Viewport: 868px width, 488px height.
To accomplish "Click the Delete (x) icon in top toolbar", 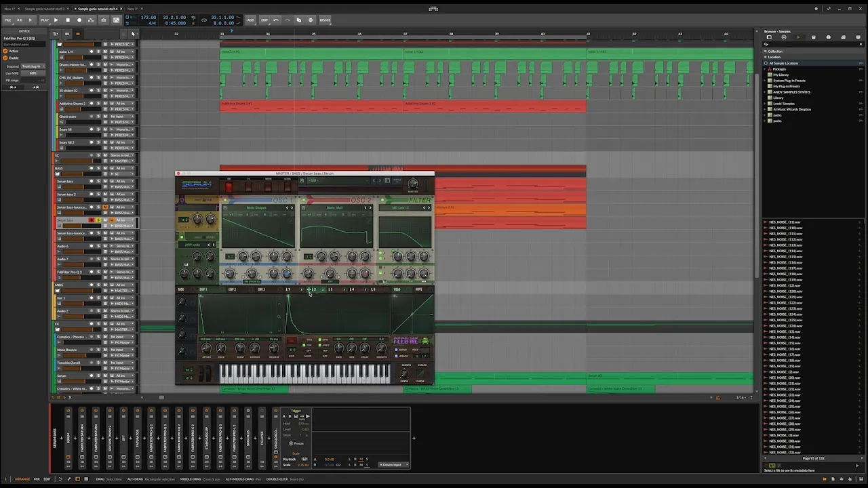I will click(x=311, y=20).
